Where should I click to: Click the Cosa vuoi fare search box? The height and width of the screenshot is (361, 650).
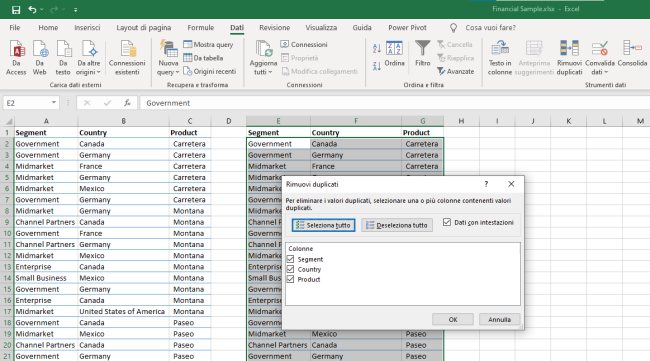pos(490,28)
